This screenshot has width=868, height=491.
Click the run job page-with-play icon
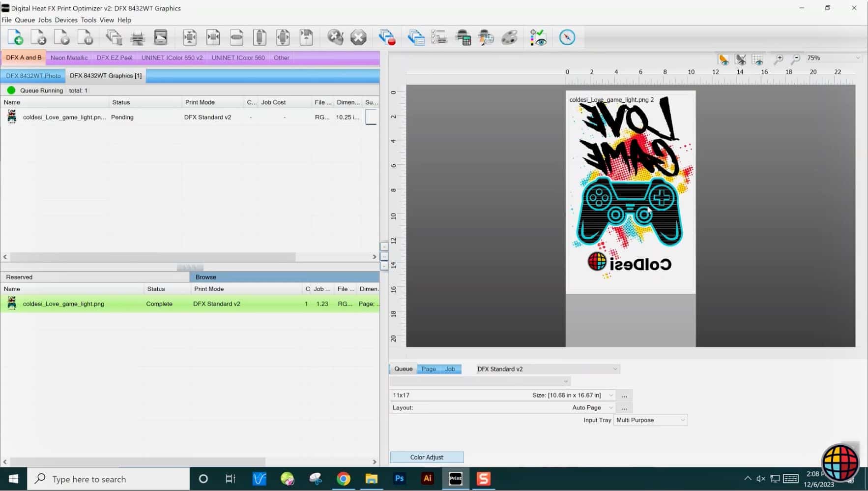click(x=62, y=37)
